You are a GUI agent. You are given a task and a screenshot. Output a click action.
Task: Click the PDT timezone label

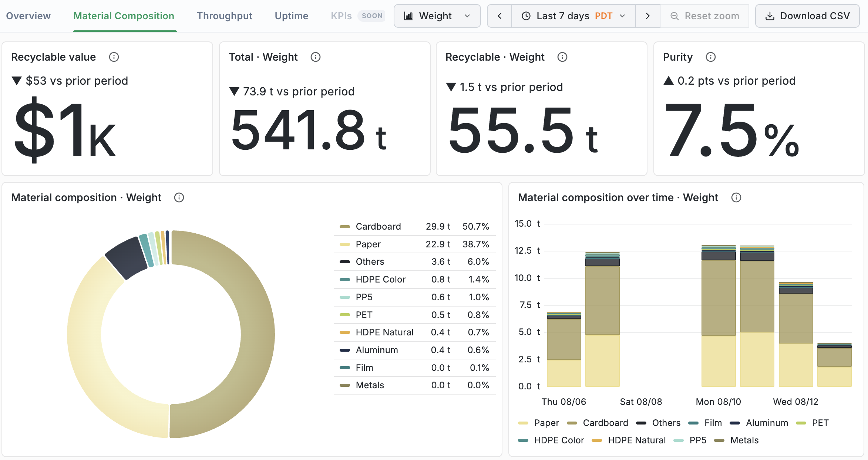(x=604, y=16)
